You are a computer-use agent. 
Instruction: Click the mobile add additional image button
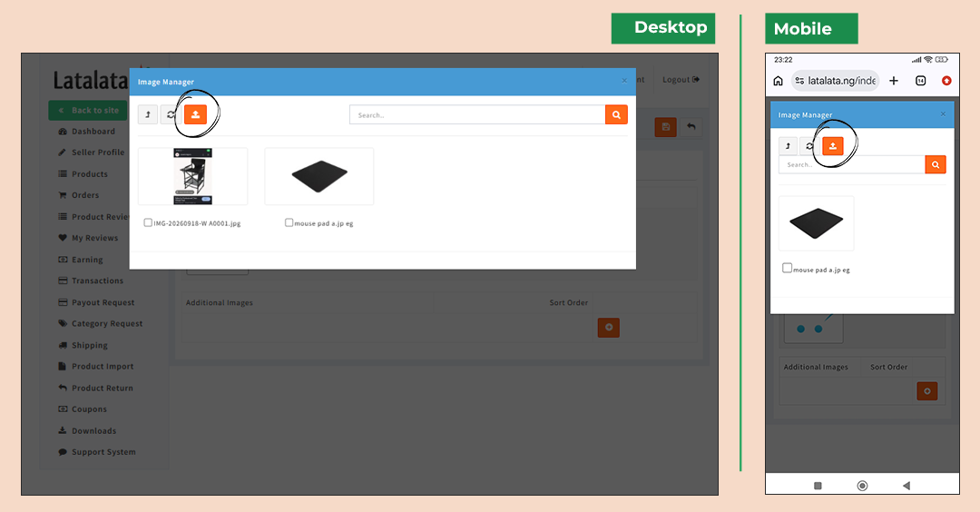[x=926, y=391]
